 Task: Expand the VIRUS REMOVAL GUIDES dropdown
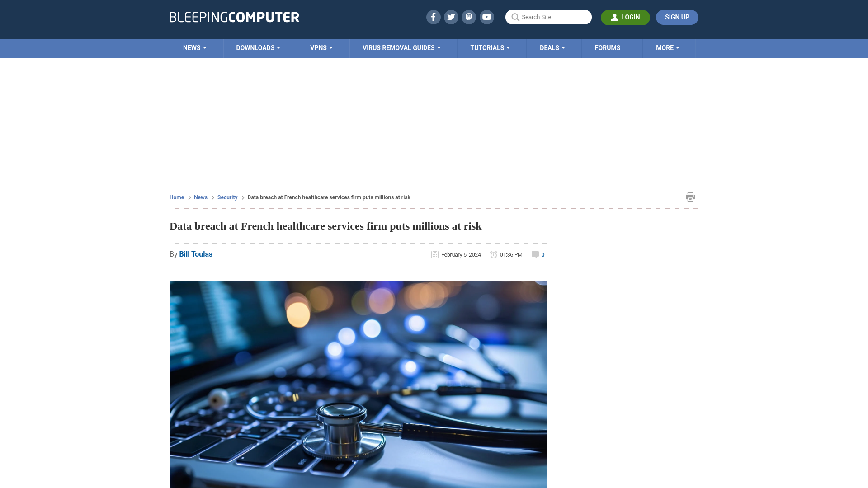point(402,47)
